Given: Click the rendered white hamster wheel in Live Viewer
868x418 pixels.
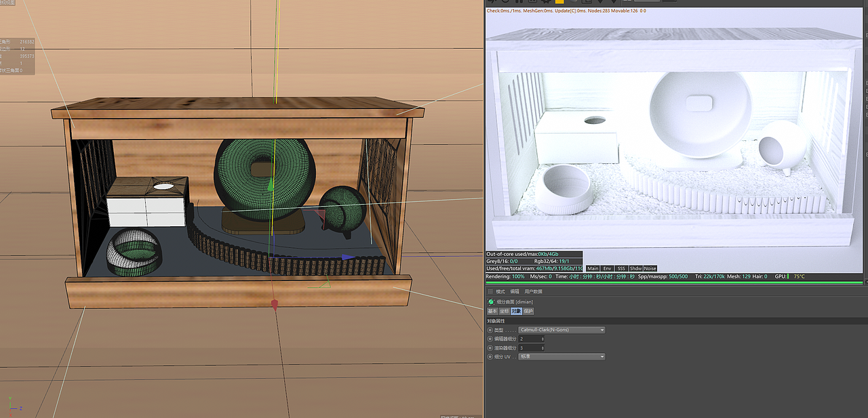Looking at the screenshot, I should [701, 115].
